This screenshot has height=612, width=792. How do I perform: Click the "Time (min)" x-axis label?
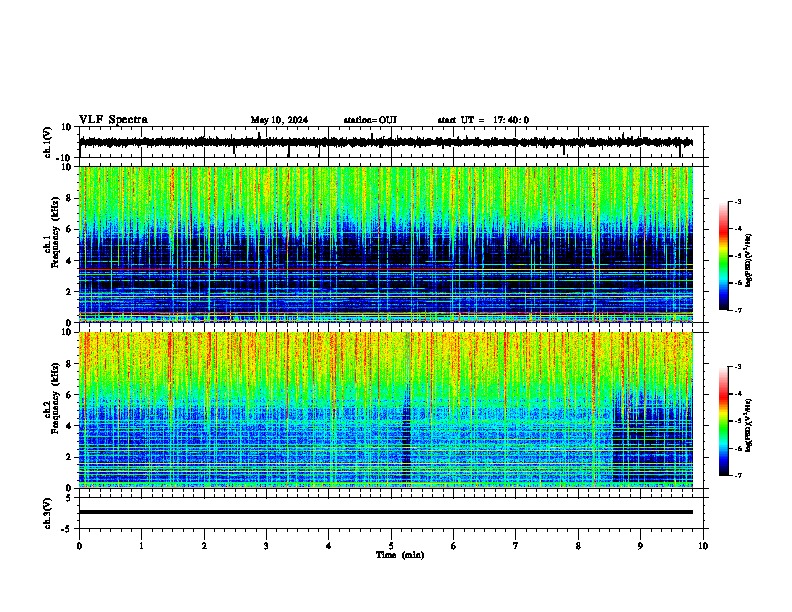(x=400, y=555)
